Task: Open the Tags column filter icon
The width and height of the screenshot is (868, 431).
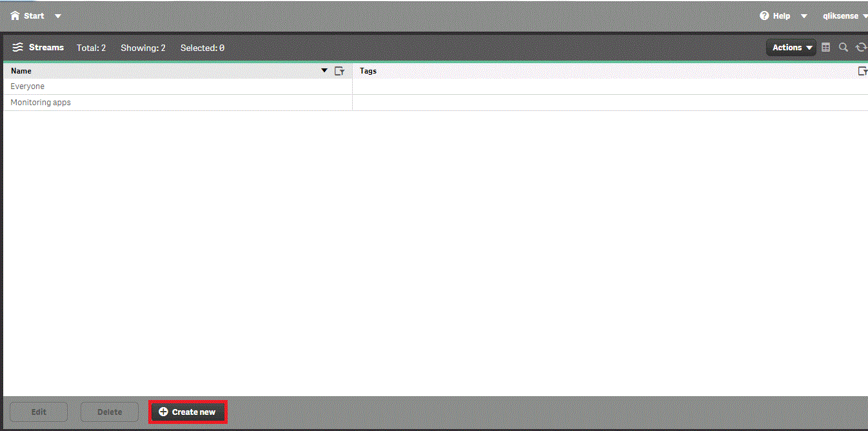Action: (x=862, y=71)
